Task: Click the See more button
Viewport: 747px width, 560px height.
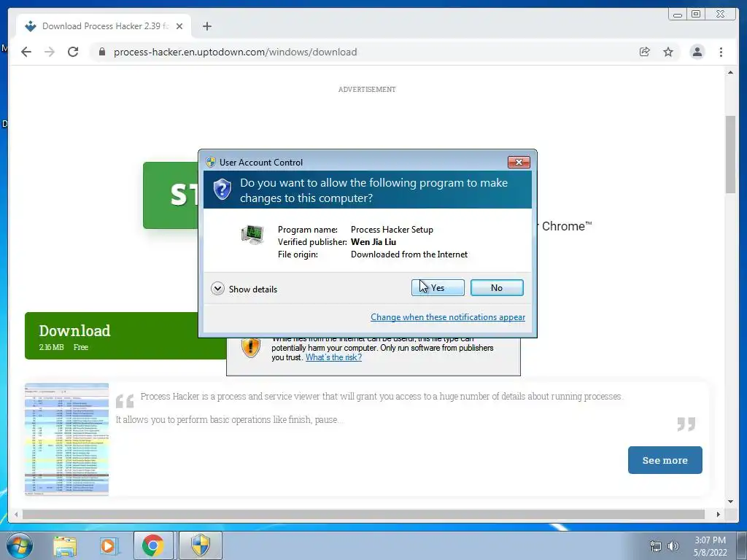Action: pos(665,460)
